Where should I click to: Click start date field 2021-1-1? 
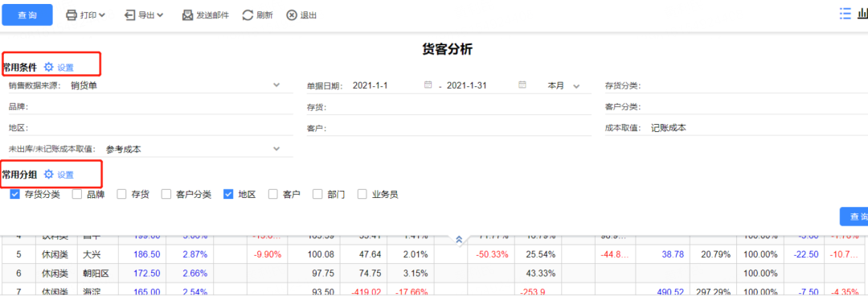click(371, 86)
